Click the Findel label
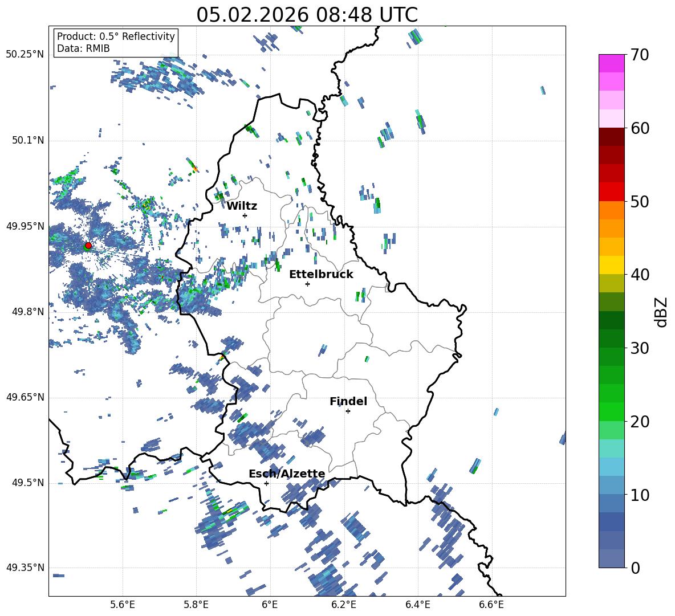This screenshot has width=675, height=616. (348, 401)
